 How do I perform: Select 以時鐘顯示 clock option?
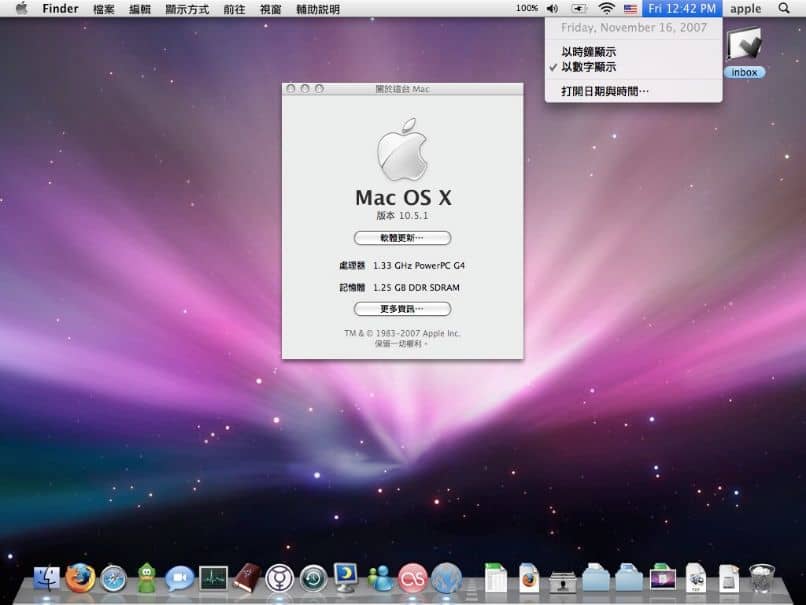[x=633, y=51]
